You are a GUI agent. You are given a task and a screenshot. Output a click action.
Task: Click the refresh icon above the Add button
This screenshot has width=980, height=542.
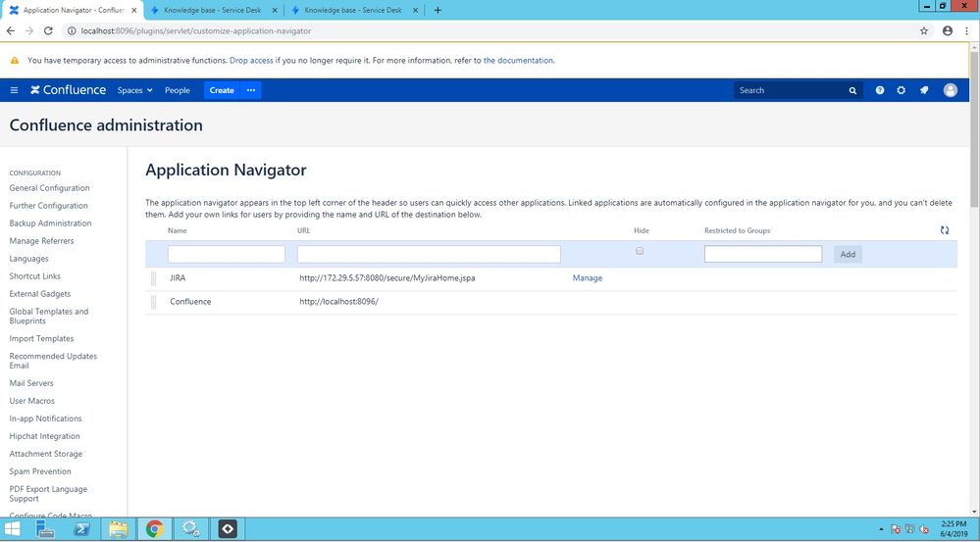pos(945,230)
